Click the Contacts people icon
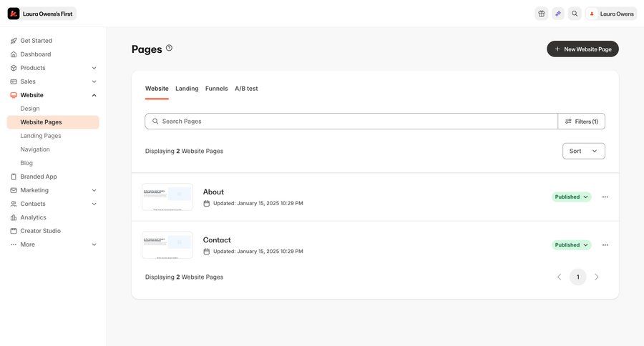 click(x=14, y=204)
